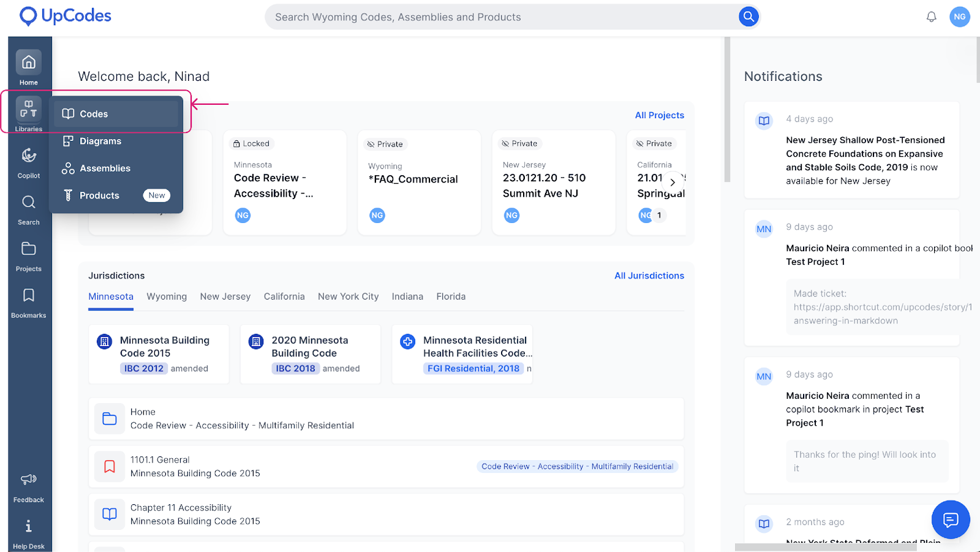Screen dimensions: 980x552
Task: Select Products from the Libraries menu
Action: pos(116,195)
